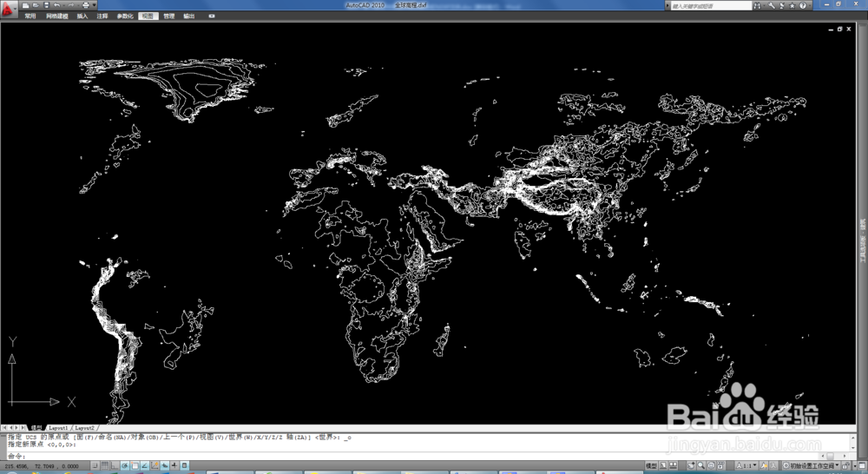Image resolution: width=868 pixels, height=474 pixels.
Task: Toggle Polar tracking in status bar
Action: 125,466
